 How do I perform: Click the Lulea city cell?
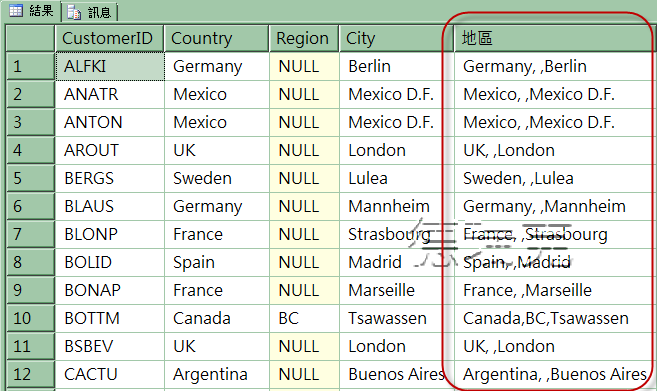[x=396, y=179]
